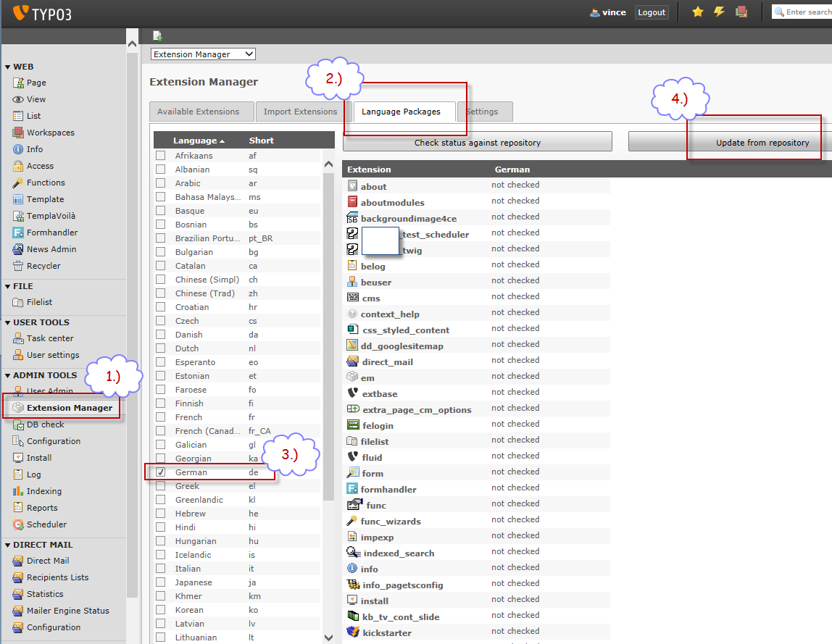Image resolution: width=832 pixels, height=644 pixels.
Task: Click the Logout button
Action: tap(652, 12)
